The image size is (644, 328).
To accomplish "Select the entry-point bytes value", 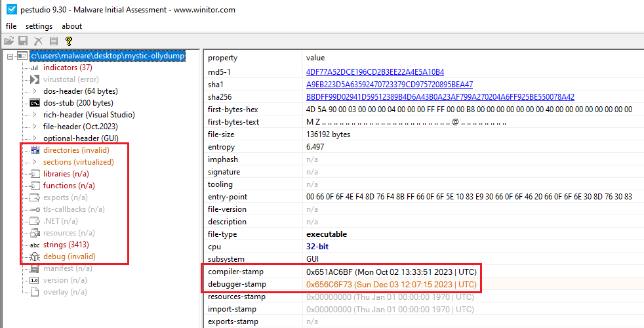I will pyautogui.click(x=469, y=197).
